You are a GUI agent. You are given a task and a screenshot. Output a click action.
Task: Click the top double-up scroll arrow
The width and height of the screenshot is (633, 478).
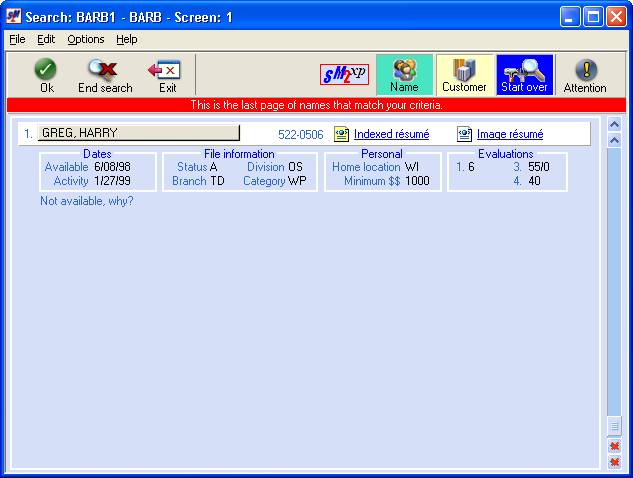click(614, 124)
